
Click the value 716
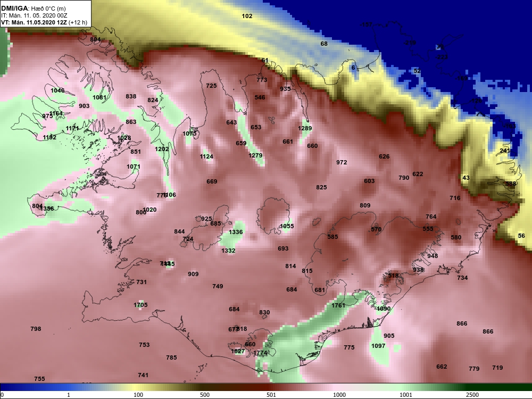(x=455, y=198)
